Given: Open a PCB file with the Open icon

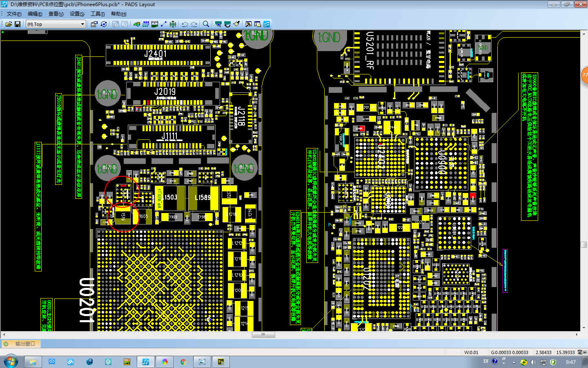Looking at the screenshot, I should pos(9,24).
